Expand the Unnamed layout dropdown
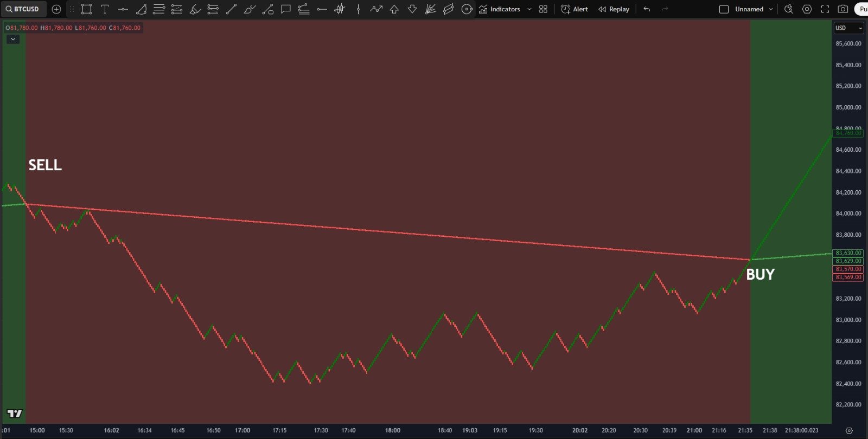868x439 pixels. click(770, 9)
